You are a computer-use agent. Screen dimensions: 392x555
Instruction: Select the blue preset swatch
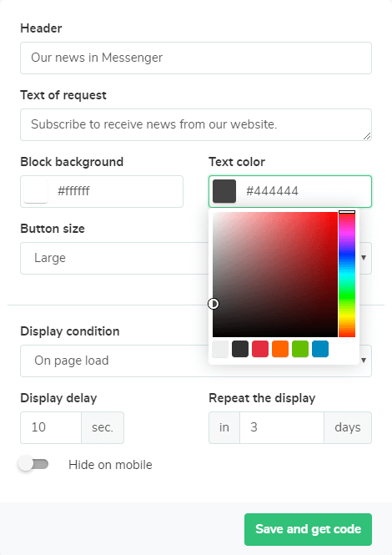(320, 349)
